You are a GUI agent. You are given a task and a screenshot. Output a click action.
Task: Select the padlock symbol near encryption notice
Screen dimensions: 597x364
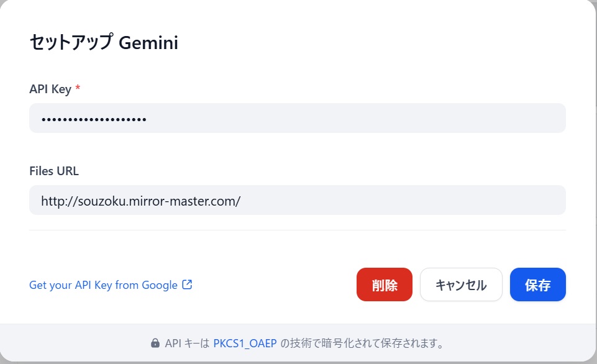155,343
